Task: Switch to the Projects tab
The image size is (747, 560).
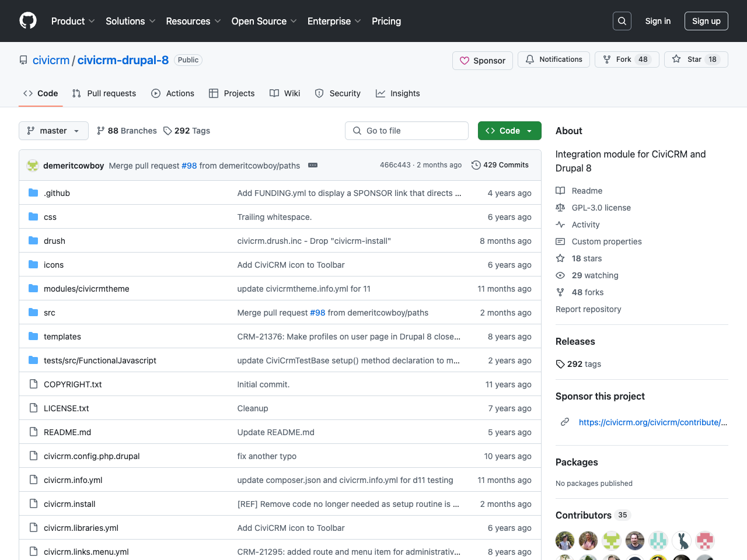Action: coord(232,93)
